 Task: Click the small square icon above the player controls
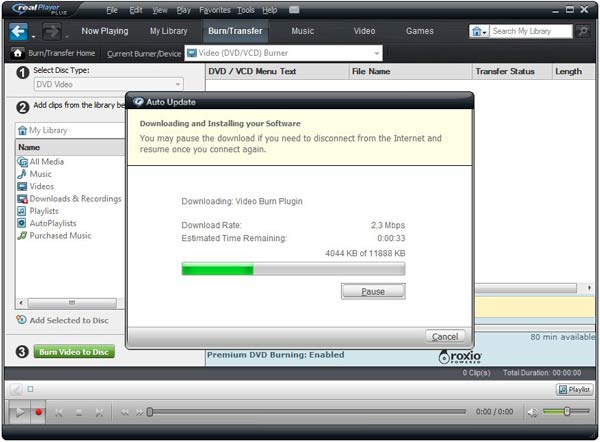tap(30, 389)
